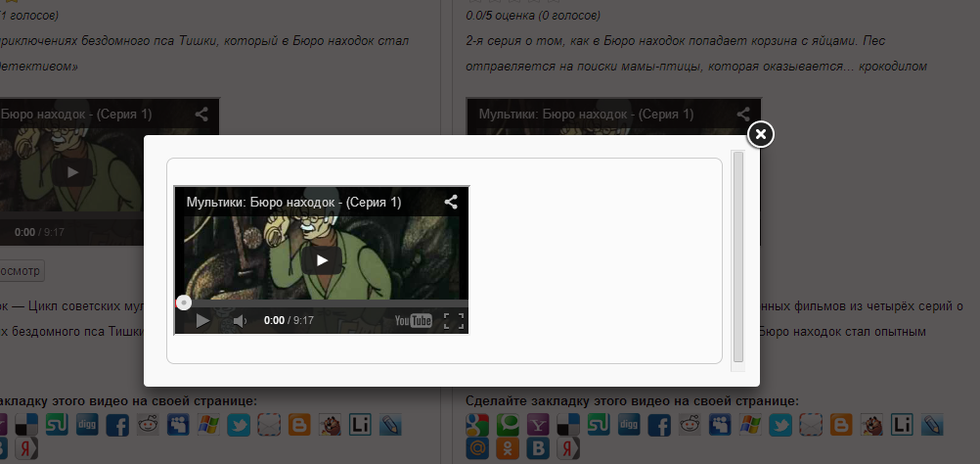Click the popup's vertical scrollbar thumb
980x464 pixels.
coord(738,256)
